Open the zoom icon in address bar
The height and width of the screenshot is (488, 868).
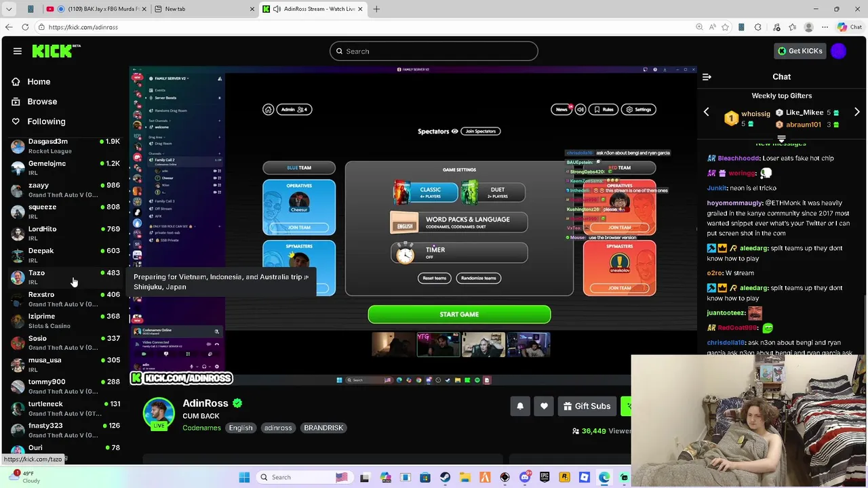tap(699, 27)
